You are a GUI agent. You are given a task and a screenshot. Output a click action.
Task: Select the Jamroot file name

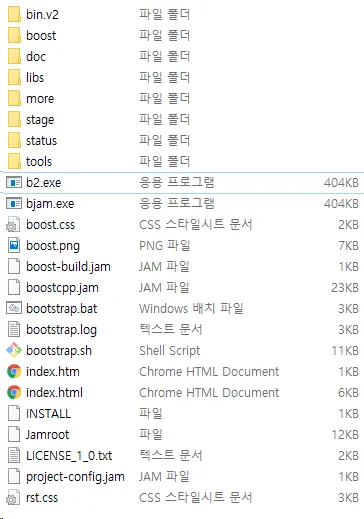(48, 435)
